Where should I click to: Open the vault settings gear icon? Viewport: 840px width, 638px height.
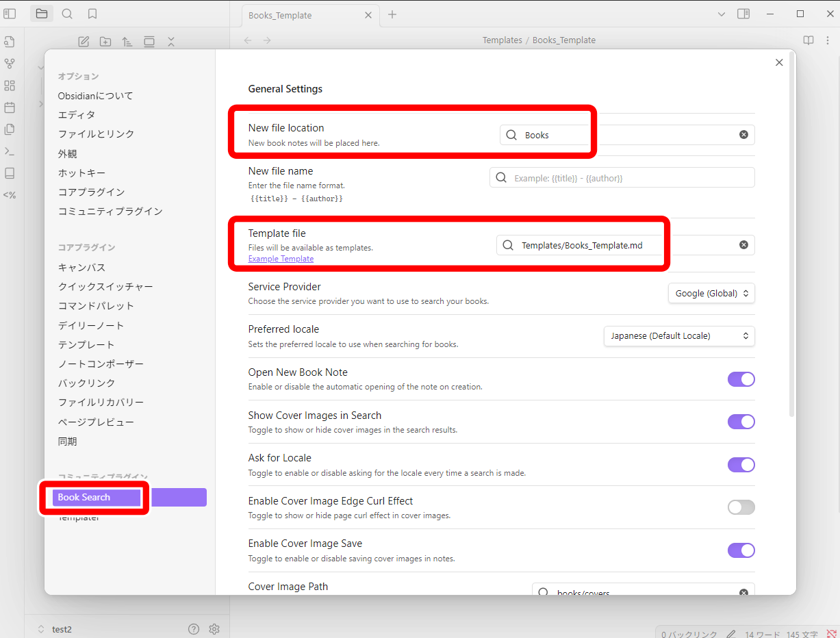click(x=214, y=629)
